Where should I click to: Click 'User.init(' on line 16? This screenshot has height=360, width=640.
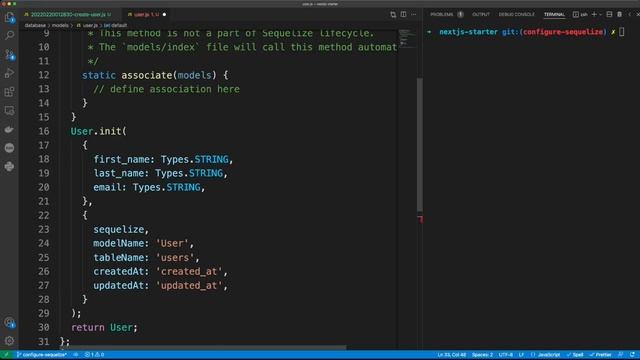tap(98, 131)
